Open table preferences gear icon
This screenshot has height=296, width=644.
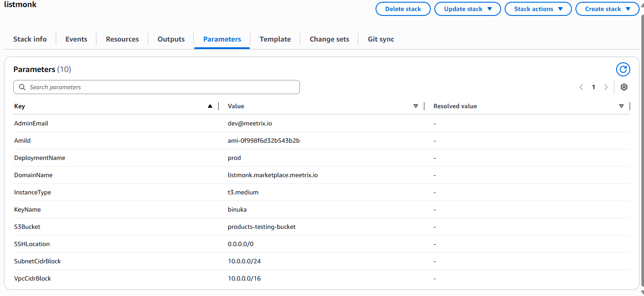[624, 87]
